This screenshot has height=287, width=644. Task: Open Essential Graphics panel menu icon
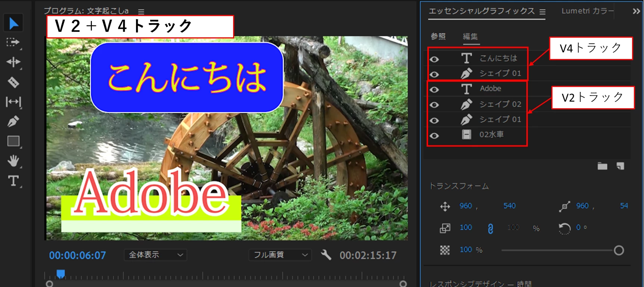click(542, 12)
